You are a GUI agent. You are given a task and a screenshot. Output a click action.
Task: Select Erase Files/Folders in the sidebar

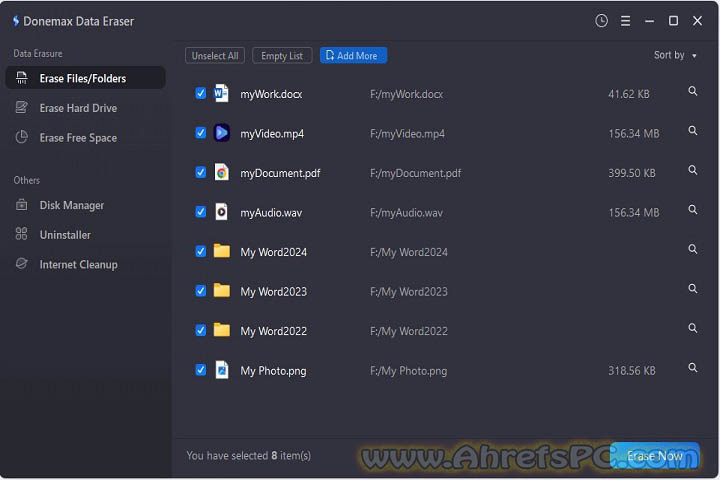85,78
